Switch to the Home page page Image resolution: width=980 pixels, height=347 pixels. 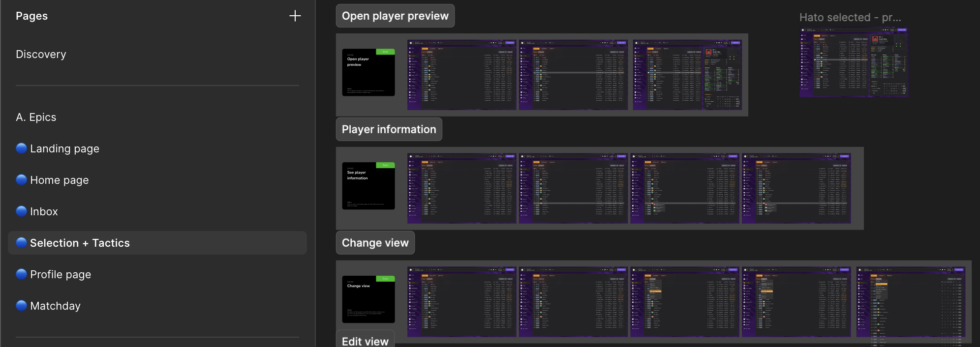[x=59, y=180]
